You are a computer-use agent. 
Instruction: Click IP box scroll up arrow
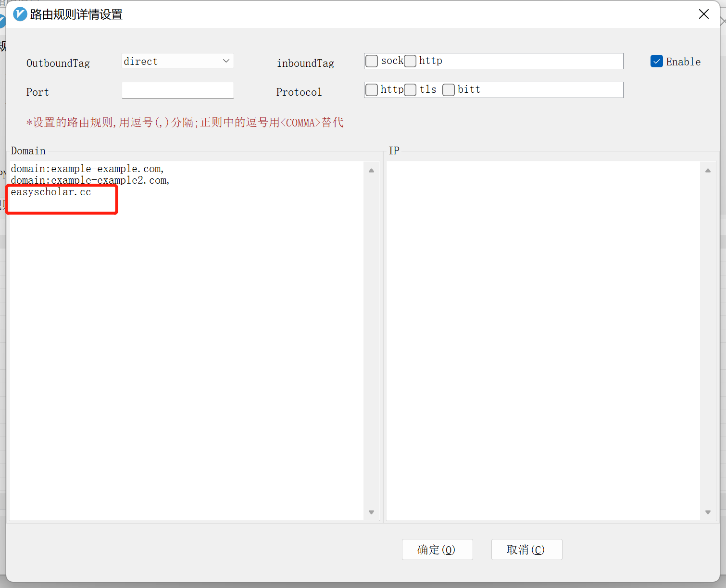coord(708,170)
